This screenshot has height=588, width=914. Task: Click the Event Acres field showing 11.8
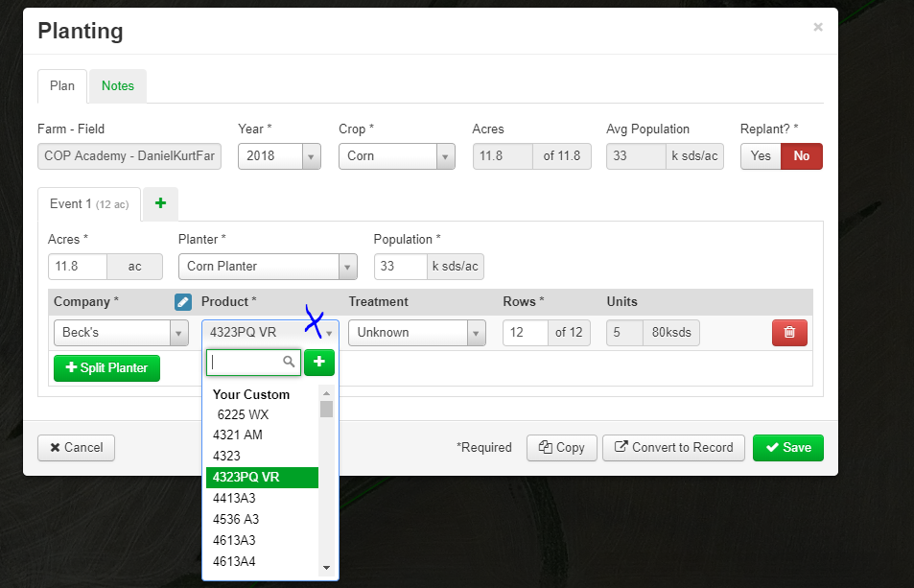coord(78,267)
